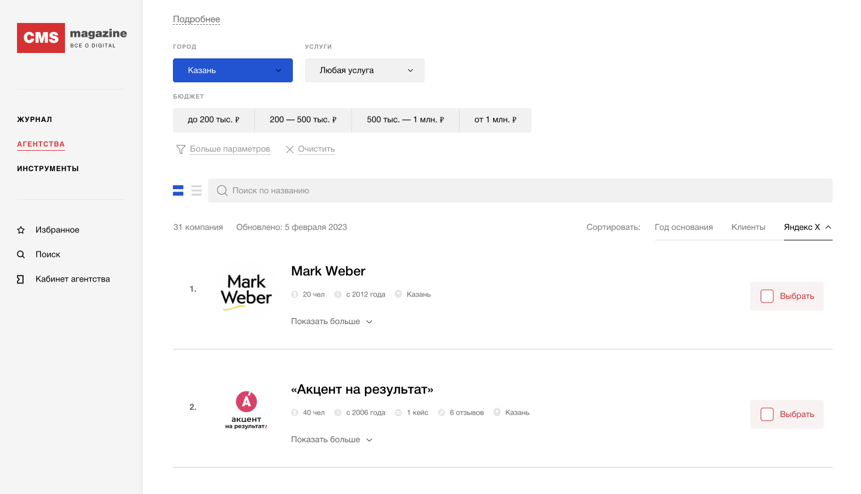Open the Агентства menu item
Viewport: 861px width, 494px height.
pyautogui.click(x=41, y=144)
